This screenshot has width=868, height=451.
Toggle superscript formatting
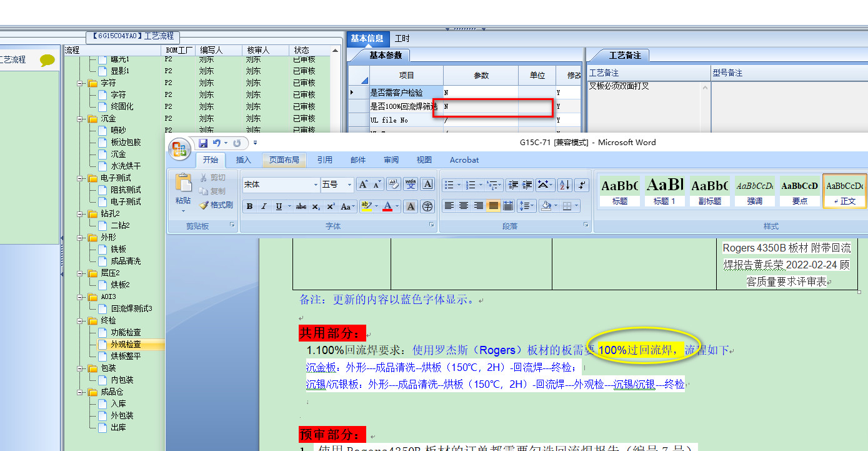click(x=331, y=206)
